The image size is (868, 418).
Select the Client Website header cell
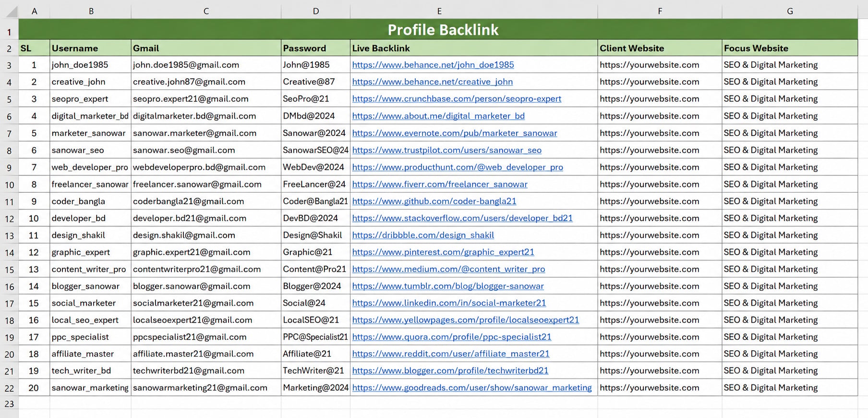tap(660, 48)
